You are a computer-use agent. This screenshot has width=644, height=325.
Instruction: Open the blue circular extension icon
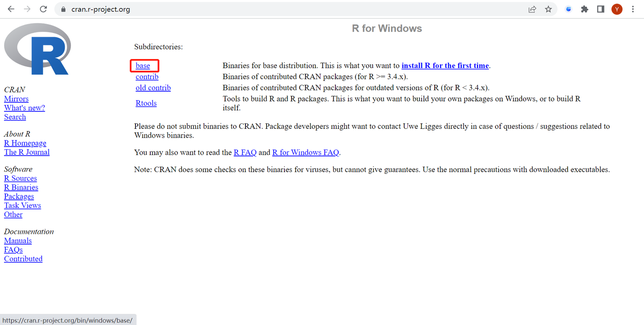click(x=569, y=9)
